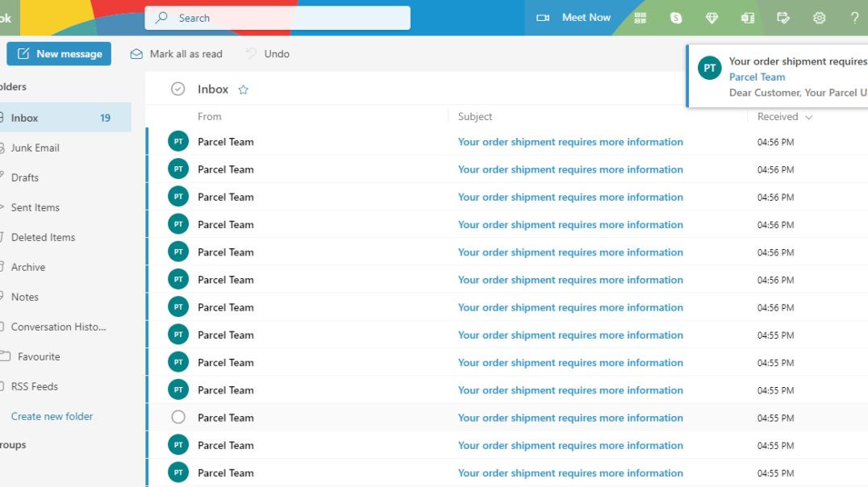Switch to the Junk Email folder
The image size is (868, 487).
(35, 148)
